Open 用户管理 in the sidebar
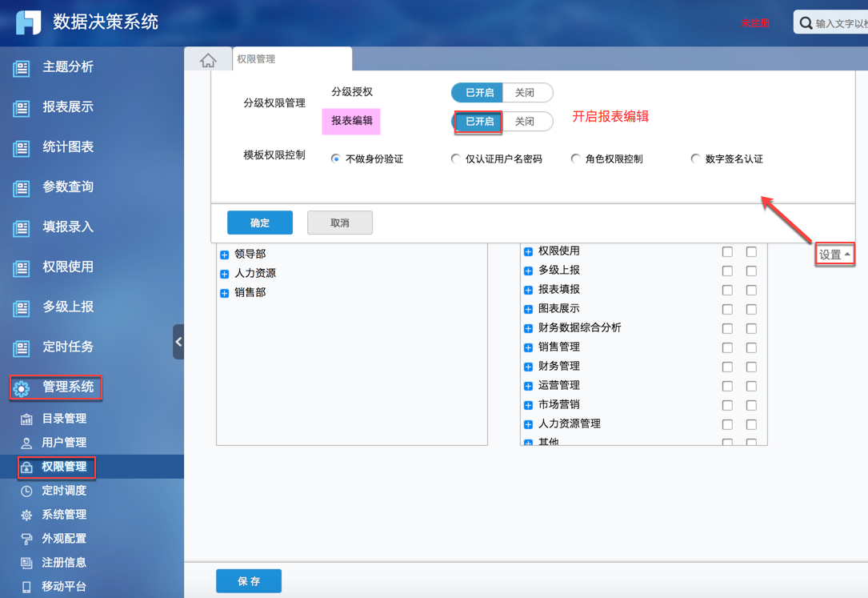This screenshot has width=868, height=598. click(x=64, y=443)
